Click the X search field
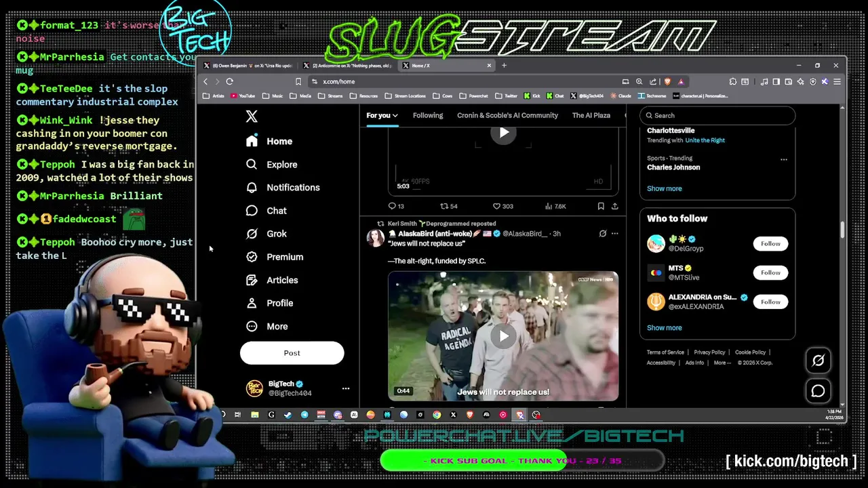Image resolution: width=868 pixels, height=488 pixels. pos(717,115)
